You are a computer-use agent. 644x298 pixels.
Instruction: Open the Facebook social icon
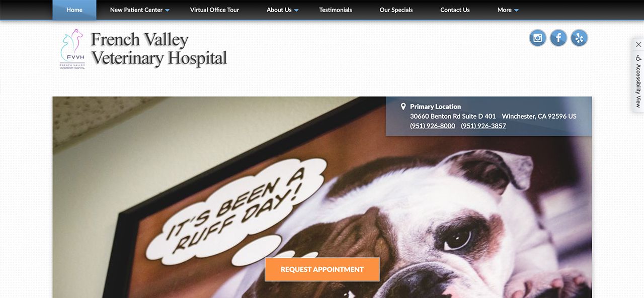(558, 38)
